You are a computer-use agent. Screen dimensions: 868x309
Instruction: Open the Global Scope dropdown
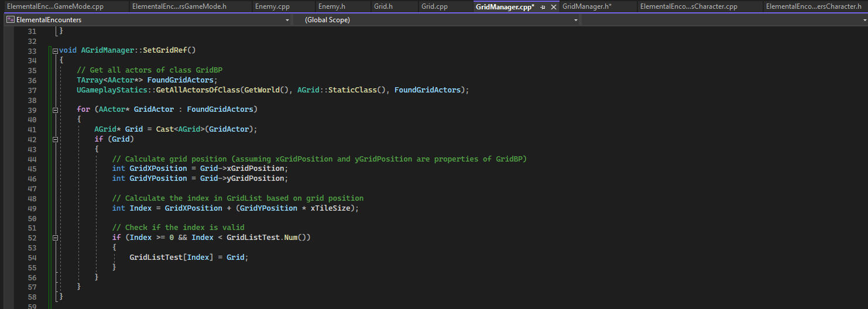tap(576, 20)
